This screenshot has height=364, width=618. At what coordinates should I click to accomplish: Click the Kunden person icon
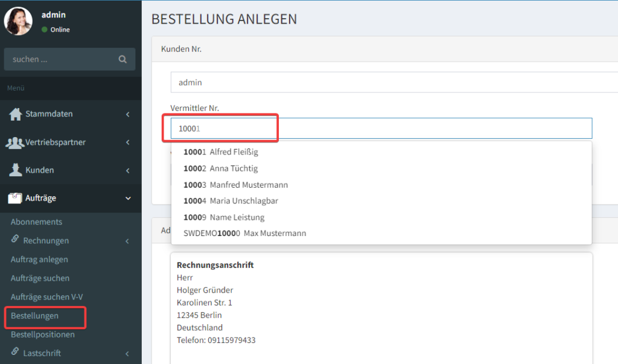tap(16, 170)
